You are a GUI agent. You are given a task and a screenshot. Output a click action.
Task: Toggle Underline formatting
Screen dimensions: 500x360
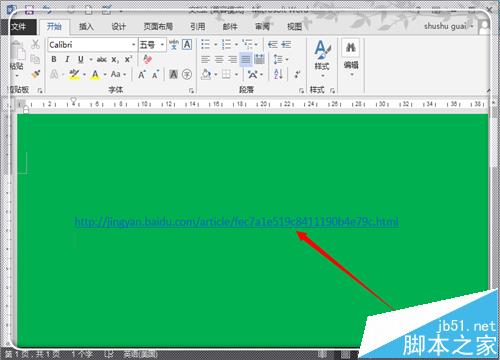tap(80, 59)
